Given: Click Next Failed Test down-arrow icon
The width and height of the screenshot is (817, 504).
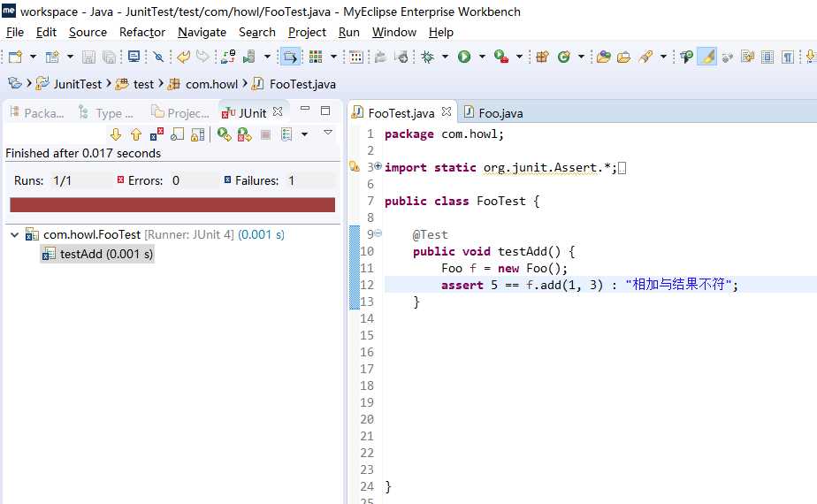Looking at the screenshot, I should 116,134.
